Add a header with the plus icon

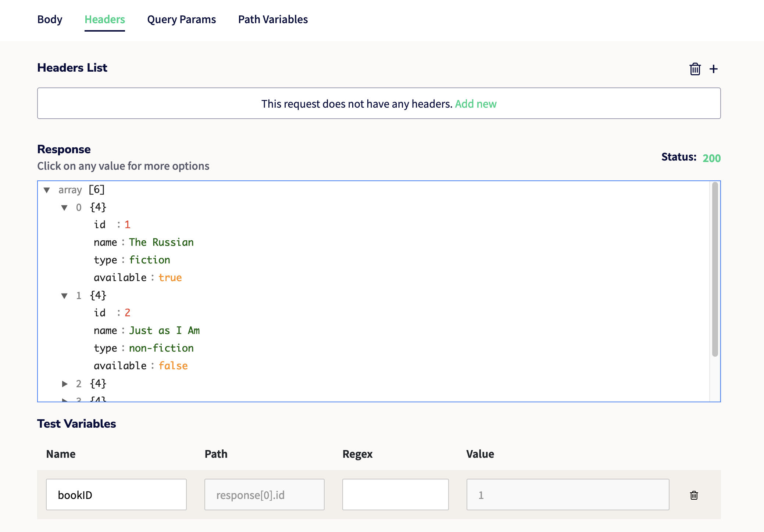(713, 69)
